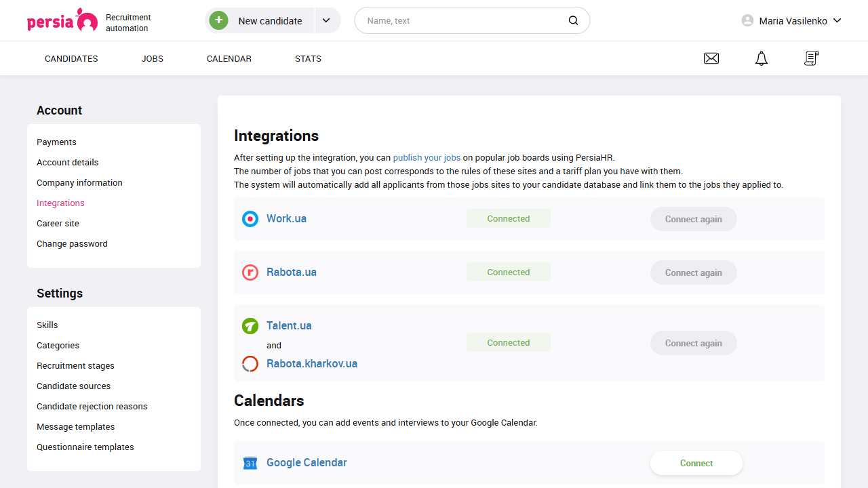Click the search magnifier in the search bar
868x488 pixels.
point(573,20)
